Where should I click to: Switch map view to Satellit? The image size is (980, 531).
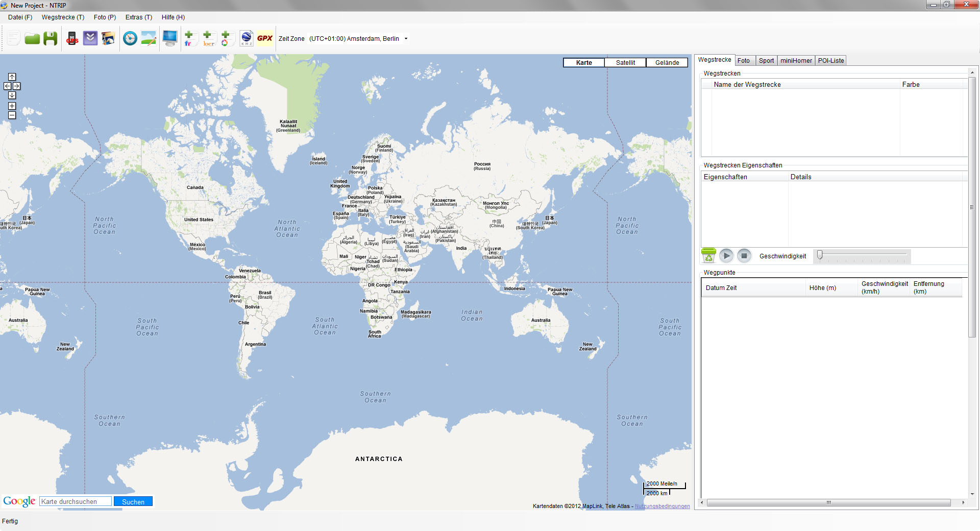(625, 63)
